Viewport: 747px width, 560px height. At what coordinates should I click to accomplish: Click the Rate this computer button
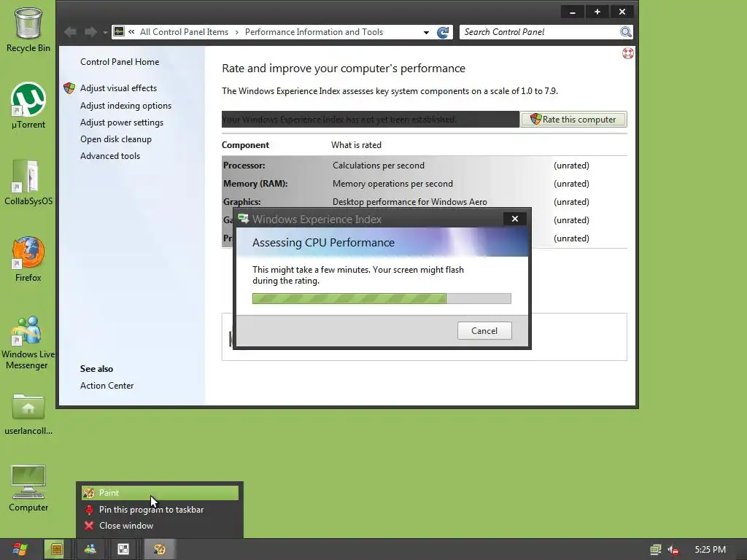(573, 120)
